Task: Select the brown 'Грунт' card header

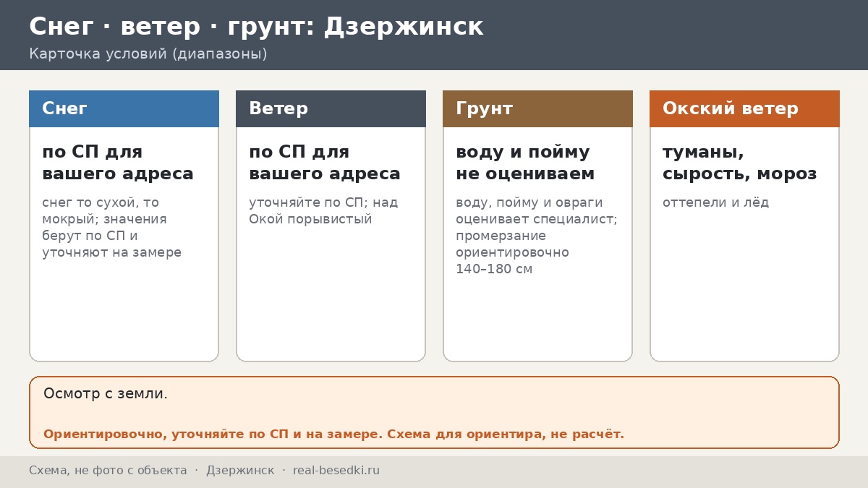Action: pos(537,108)
